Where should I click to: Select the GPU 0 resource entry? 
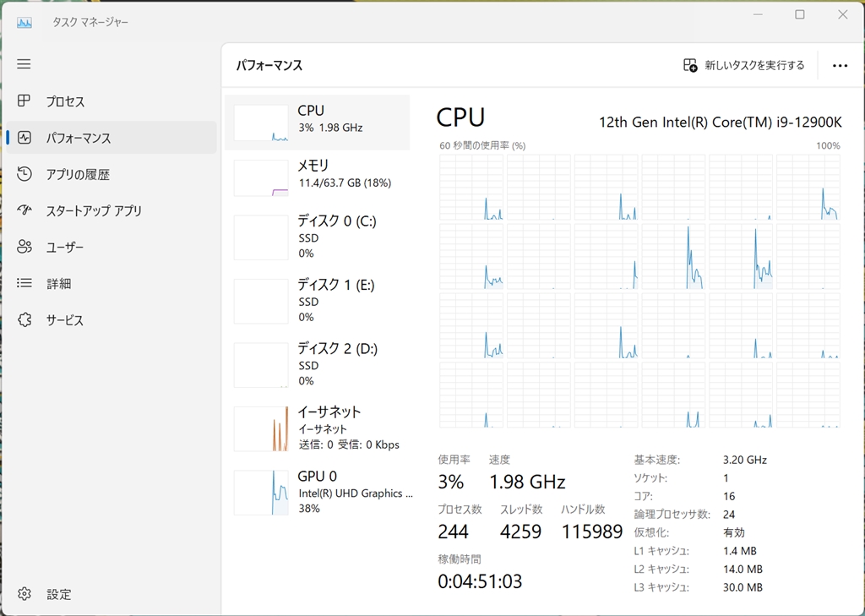click(318, 493)
